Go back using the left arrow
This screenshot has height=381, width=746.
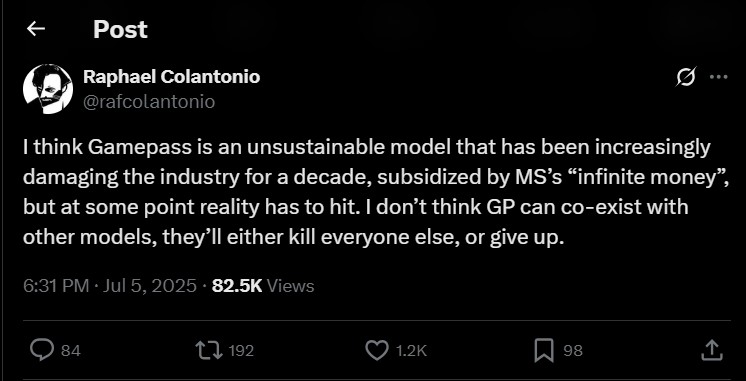(x=36, y=29)
